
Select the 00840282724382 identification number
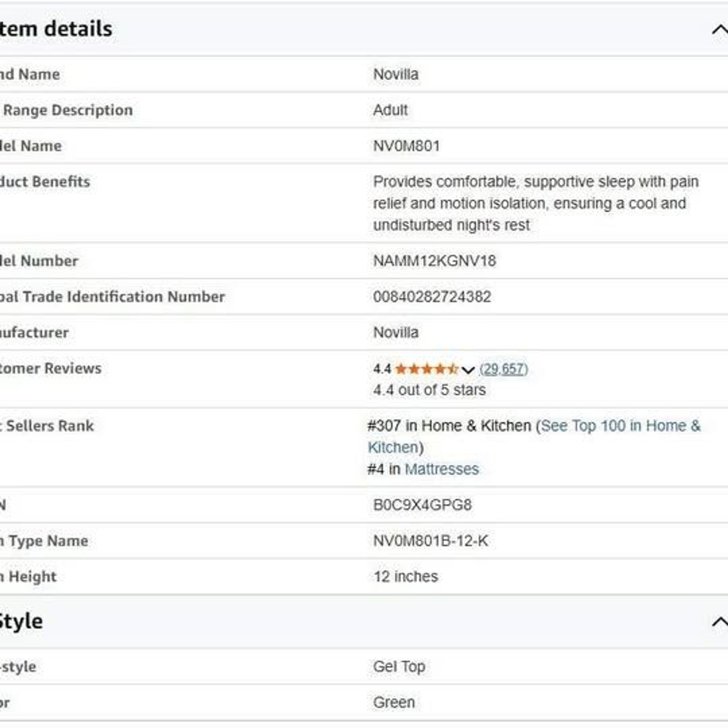[x=432, y=297]
